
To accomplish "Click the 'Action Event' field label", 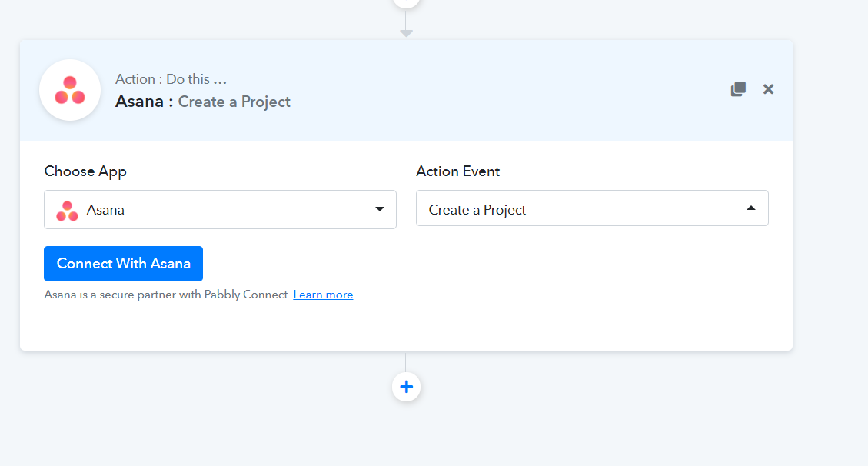I will 457,171.
